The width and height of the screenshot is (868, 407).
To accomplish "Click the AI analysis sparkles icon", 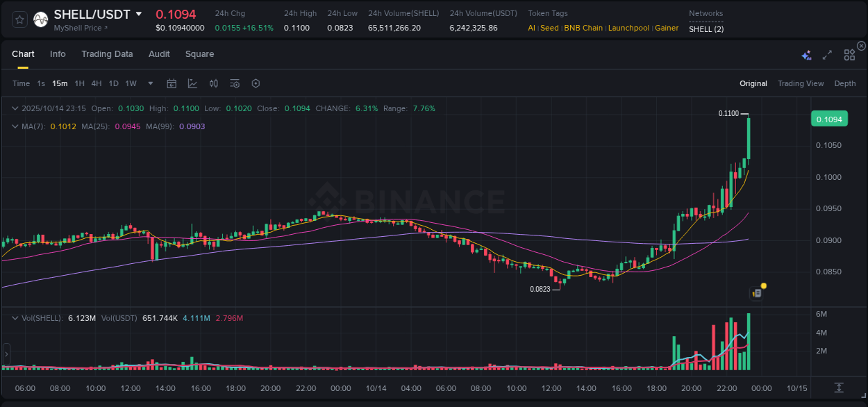I will [806, 55].
